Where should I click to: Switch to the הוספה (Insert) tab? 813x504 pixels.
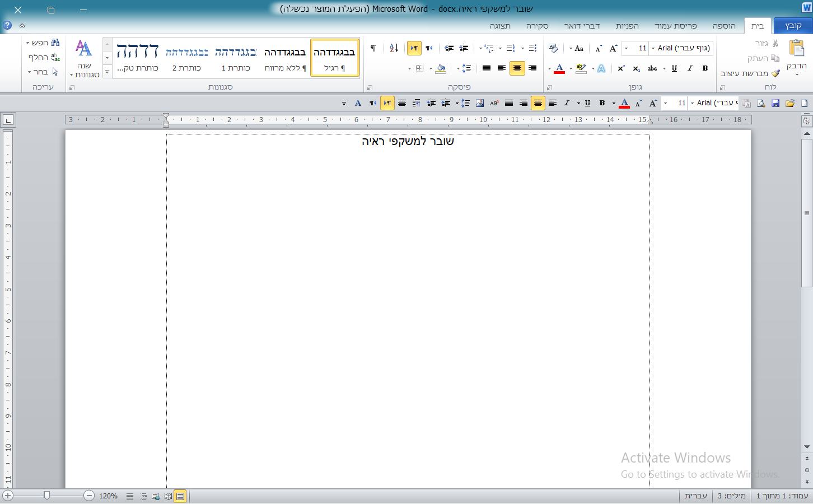724,26
